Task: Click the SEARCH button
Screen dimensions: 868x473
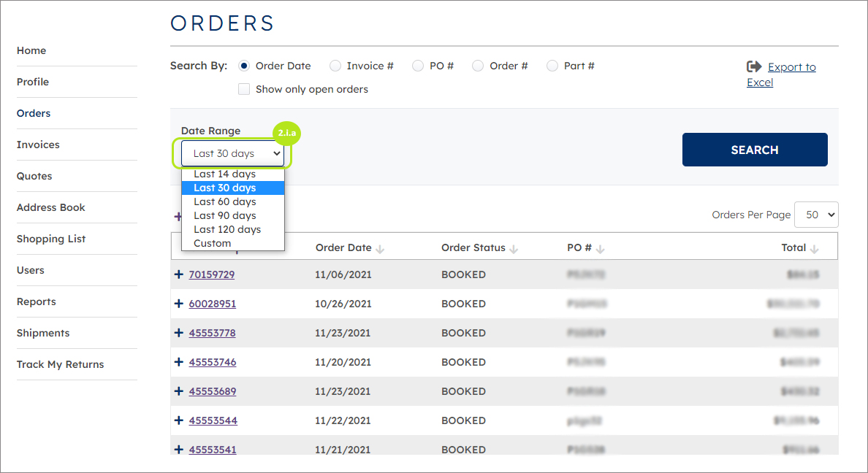Action: point(755,150)
